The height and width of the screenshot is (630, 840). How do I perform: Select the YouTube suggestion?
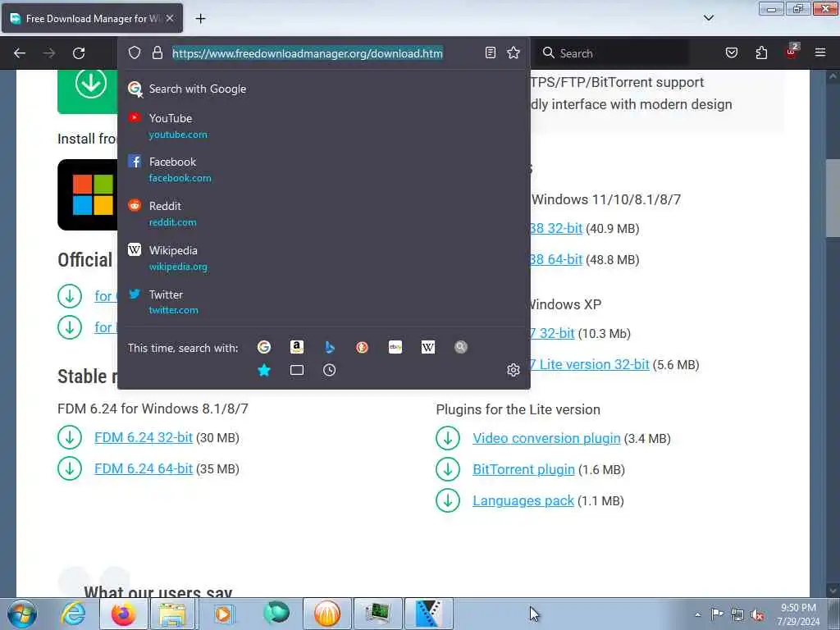[323, 126]
